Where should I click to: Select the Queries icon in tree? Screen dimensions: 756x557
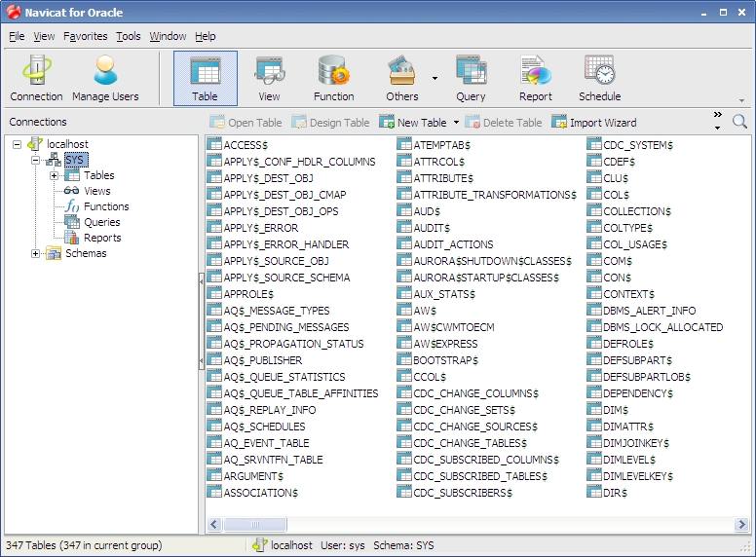pyautogui.click(x=72, y=222)
